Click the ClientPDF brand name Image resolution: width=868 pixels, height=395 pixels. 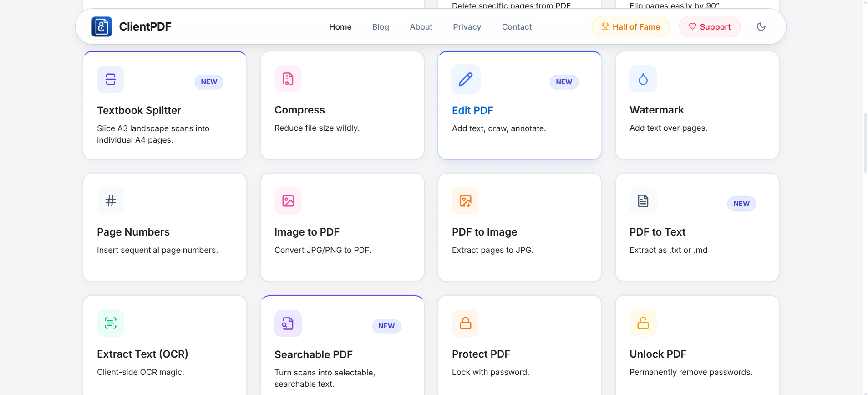pos(145,26)
